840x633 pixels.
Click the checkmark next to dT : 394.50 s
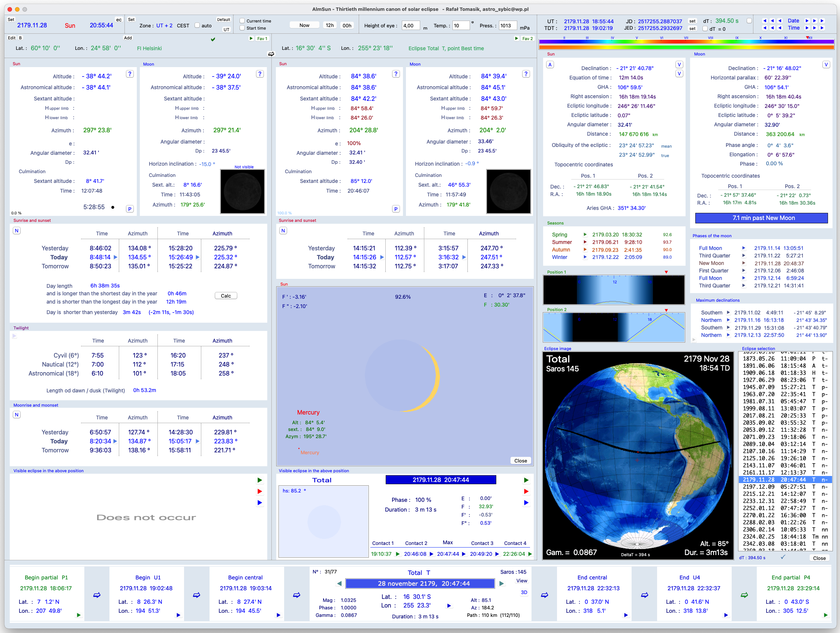click(x=783, y=557)
